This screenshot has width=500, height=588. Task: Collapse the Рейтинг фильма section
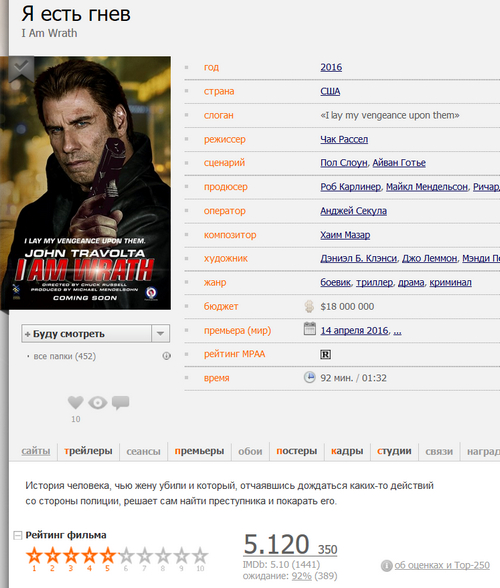pyautogui.click(x=18, y=535)
